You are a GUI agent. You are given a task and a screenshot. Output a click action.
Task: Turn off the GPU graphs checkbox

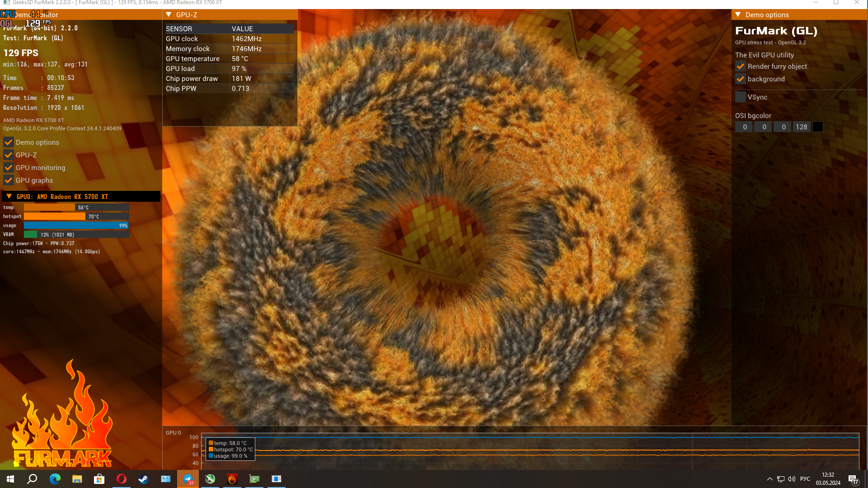(9, 180)
